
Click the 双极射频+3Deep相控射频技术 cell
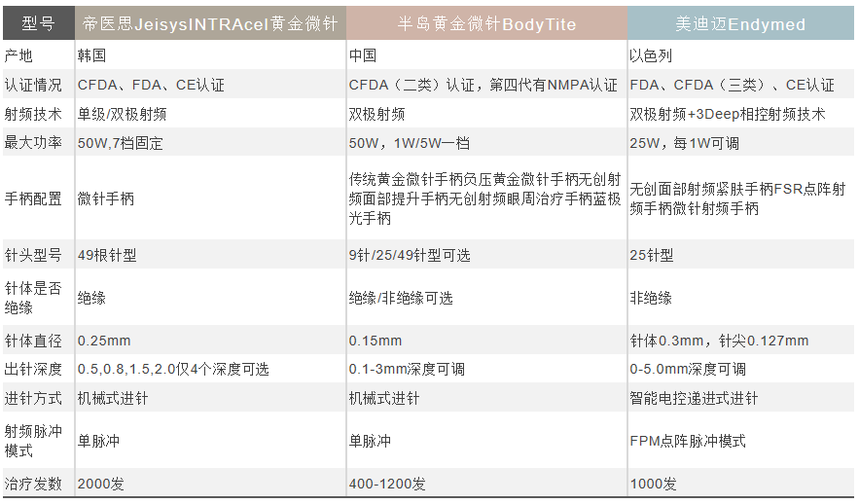[740, 114]
